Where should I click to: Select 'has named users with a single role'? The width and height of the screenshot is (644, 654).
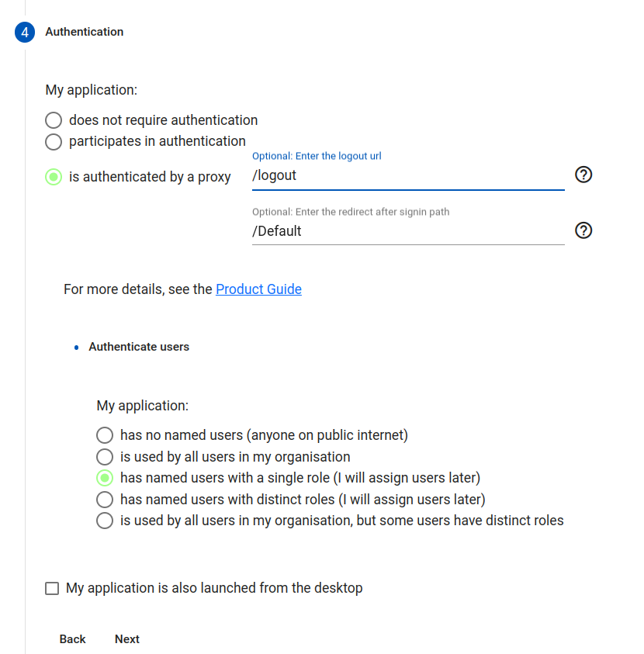pos(105,477)
